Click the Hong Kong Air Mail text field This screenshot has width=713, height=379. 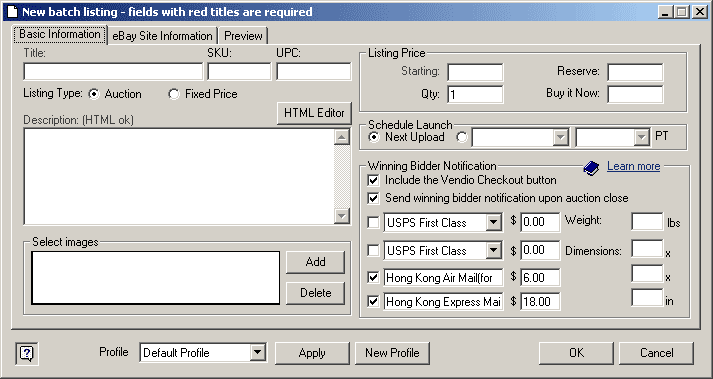pyautogui.click(x=443, y=278)
